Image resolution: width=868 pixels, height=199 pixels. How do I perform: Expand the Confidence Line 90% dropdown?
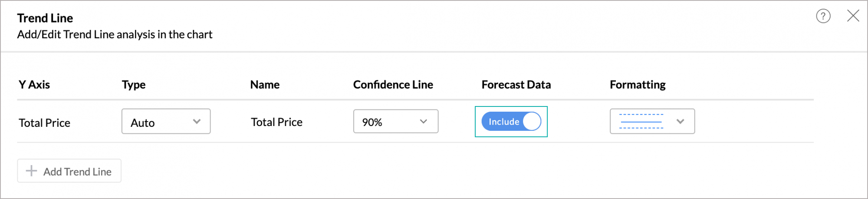click(395, 122)
